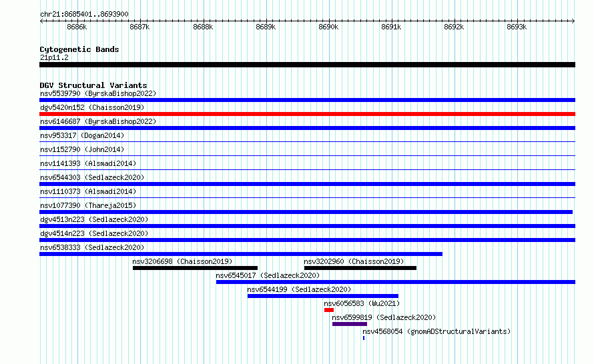
Task: Click the blue nsv6545017 variant bar
Action: pos(396,282)
